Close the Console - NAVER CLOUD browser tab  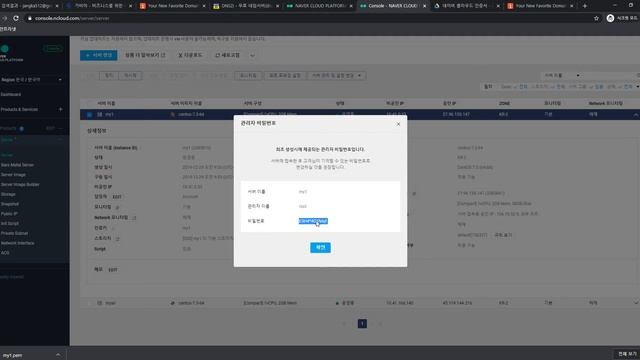(x=424, y=6)
